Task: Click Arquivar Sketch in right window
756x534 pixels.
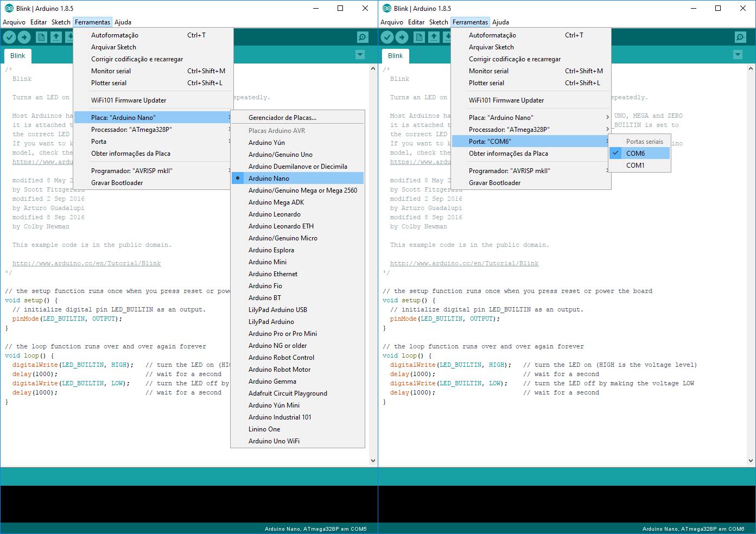Action: point(531,47)
